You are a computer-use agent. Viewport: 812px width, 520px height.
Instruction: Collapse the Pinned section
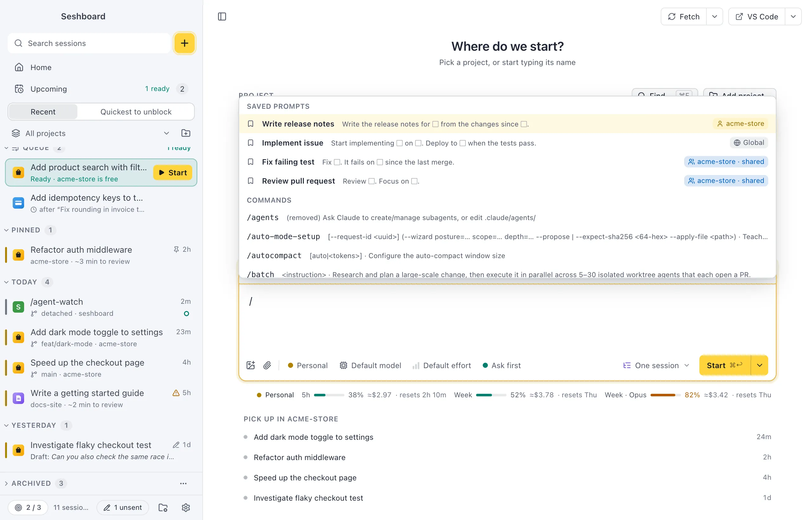tap(6, 230)
